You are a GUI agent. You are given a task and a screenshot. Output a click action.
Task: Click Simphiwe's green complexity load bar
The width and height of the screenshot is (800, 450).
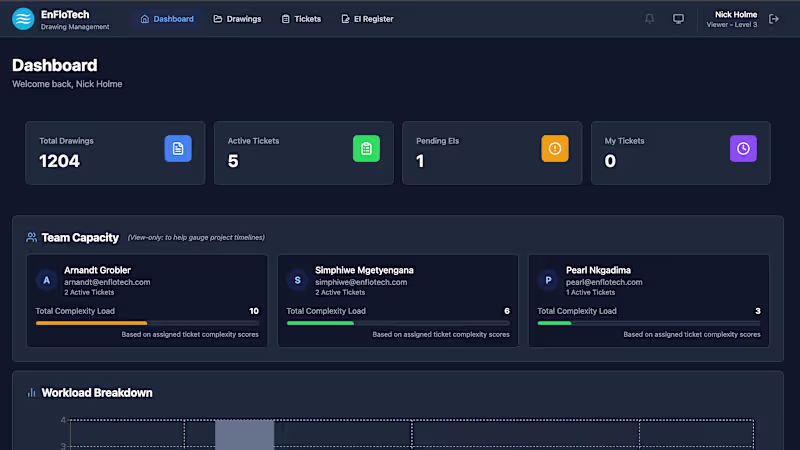(x=320, y=323)
